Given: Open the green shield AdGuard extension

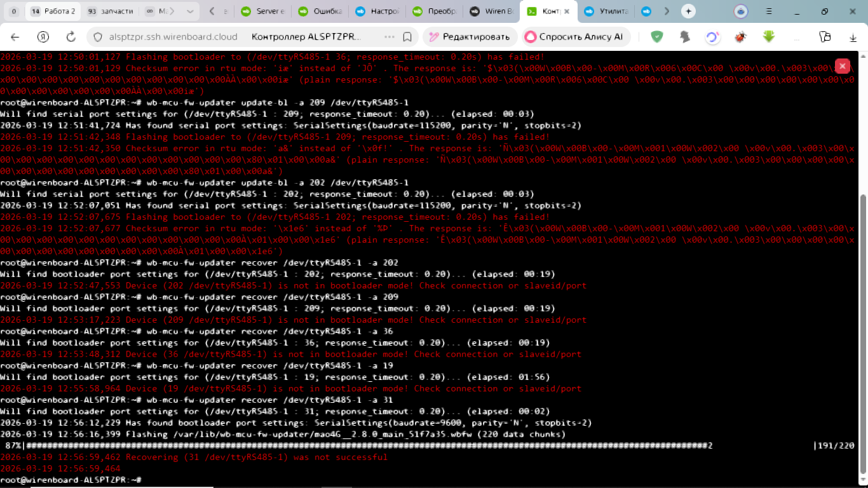Looking at the screenshot, I should coord(657,37).
